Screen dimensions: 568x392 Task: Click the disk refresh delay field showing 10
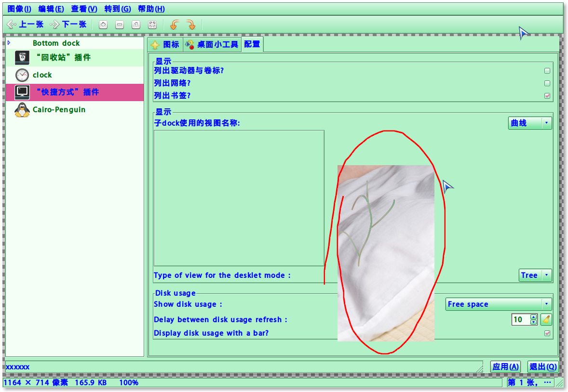click(x=521, y=320)
